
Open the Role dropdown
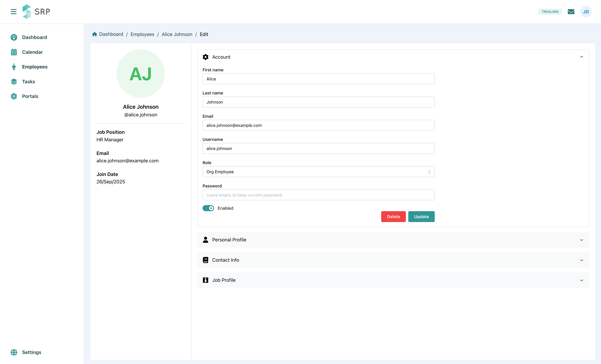318,172
